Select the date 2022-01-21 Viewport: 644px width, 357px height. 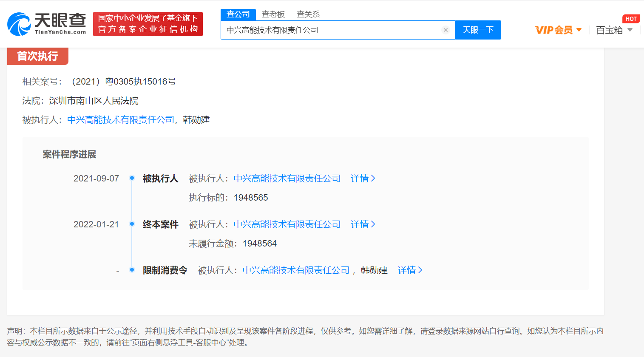96,224
